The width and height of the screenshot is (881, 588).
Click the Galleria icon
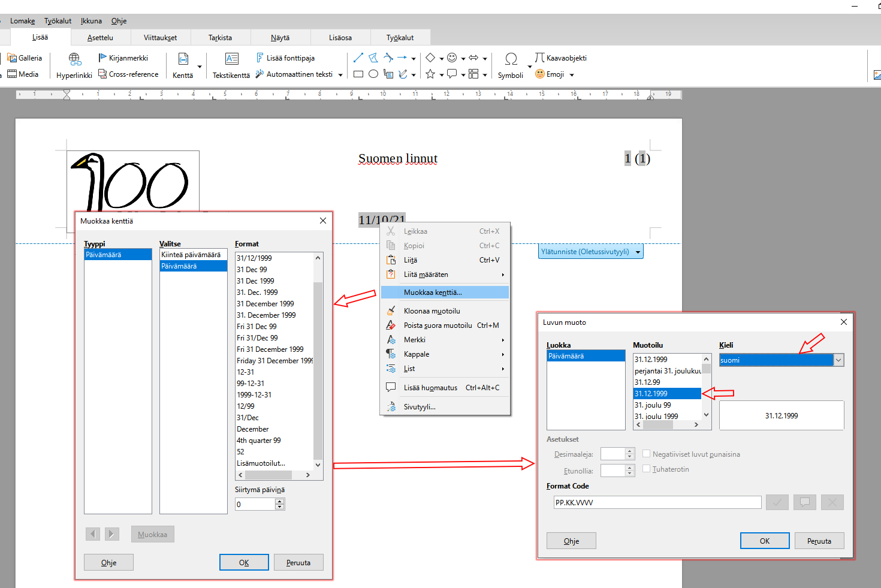pos(12,58)
